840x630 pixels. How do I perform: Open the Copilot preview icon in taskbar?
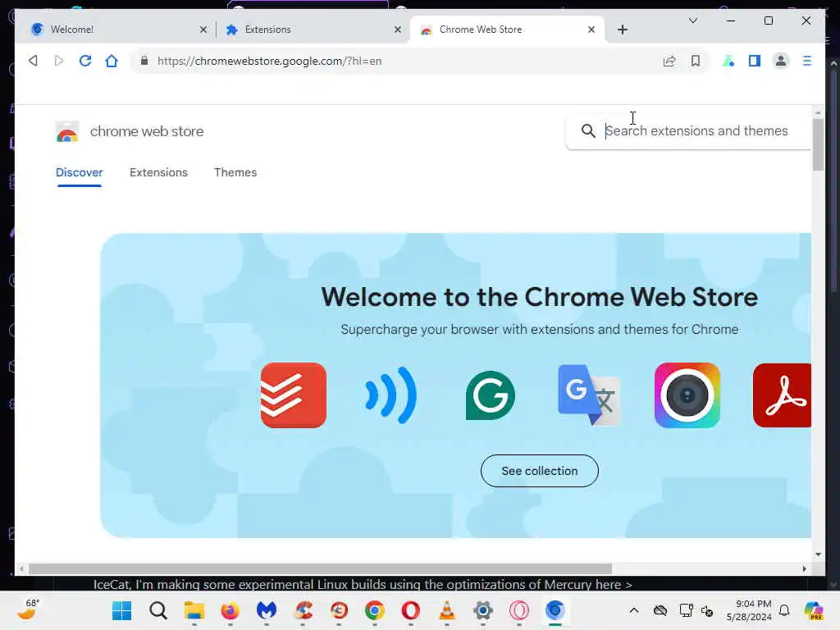point(814,610)
